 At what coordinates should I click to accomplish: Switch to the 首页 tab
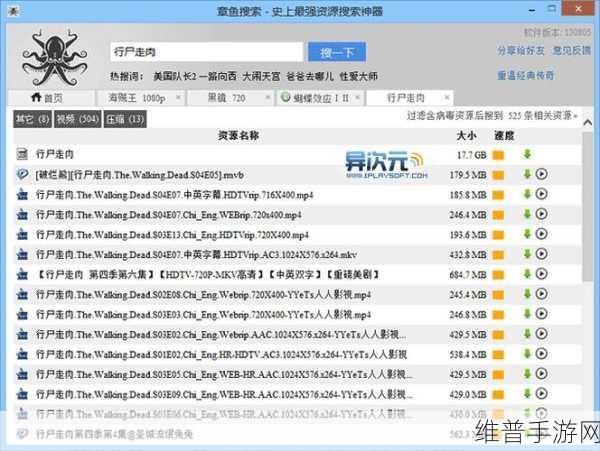pyautogui.click(x=51, y=98)
